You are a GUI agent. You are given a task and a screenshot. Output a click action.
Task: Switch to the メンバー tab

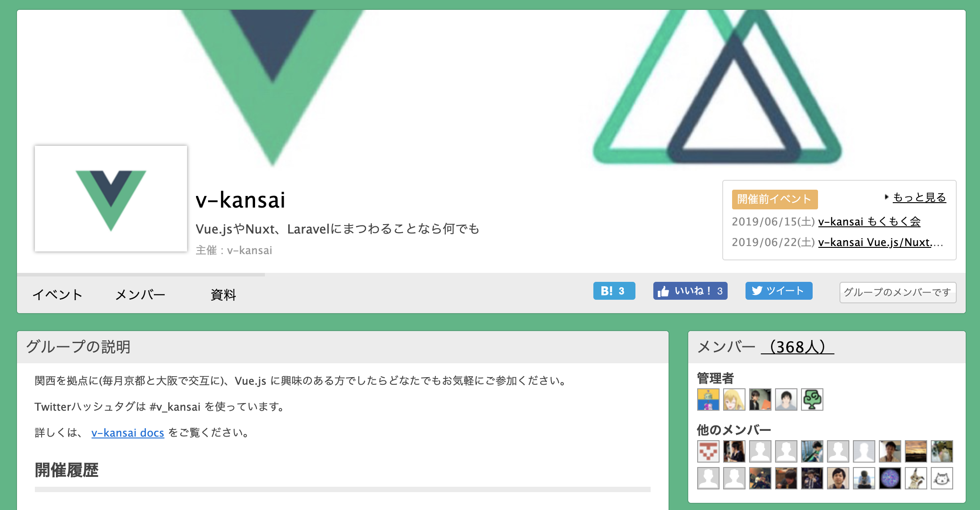(141, 294)
